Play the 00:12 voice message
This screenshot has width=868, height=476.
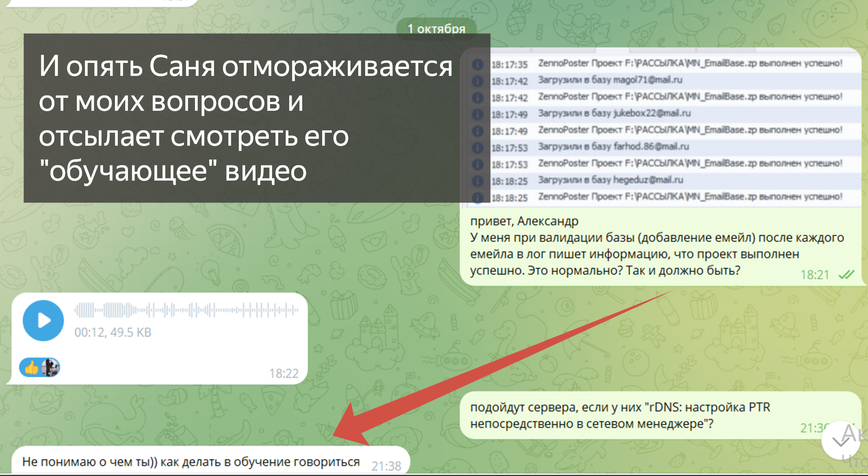tap(43, 321)
